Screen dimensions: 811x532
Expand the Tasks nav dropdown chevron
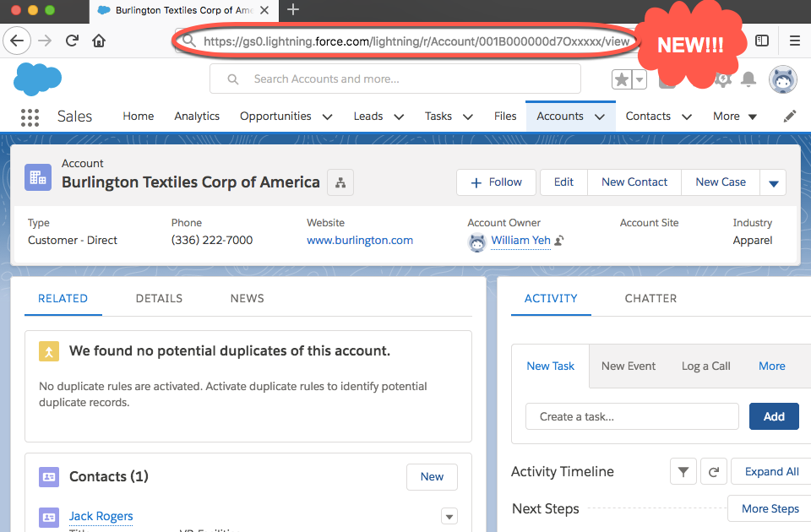(467, 117)
